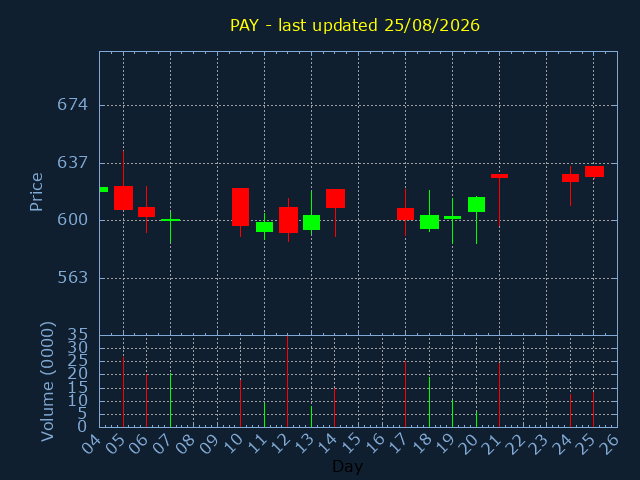Viewport: 640px width, 480px height.
Task: Click the red volume bar for day 14
Action: 335,408
